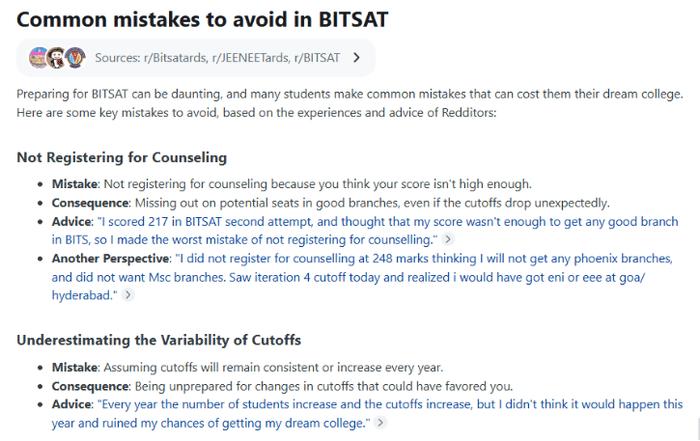The height and width of the screenshot is (441, 700).
Task: Click chevron after "dream college" quote
Action: (380, 423)
